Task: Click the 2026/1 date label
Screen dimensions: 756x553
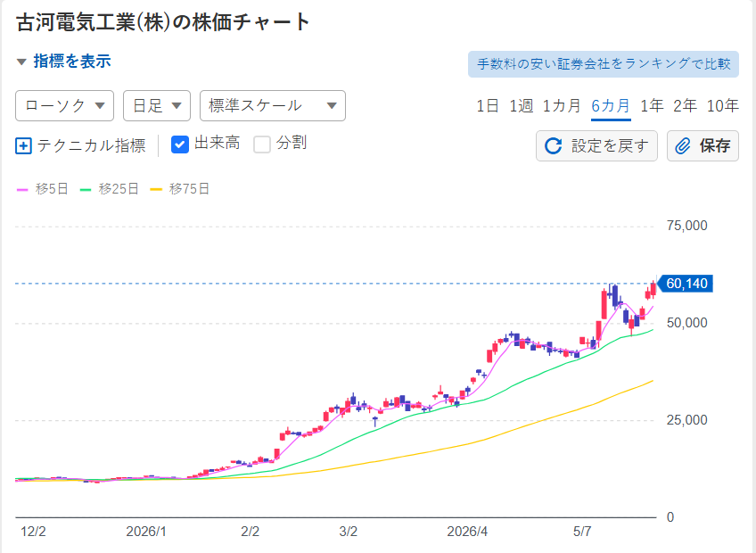Action: (x=146, y=532)
